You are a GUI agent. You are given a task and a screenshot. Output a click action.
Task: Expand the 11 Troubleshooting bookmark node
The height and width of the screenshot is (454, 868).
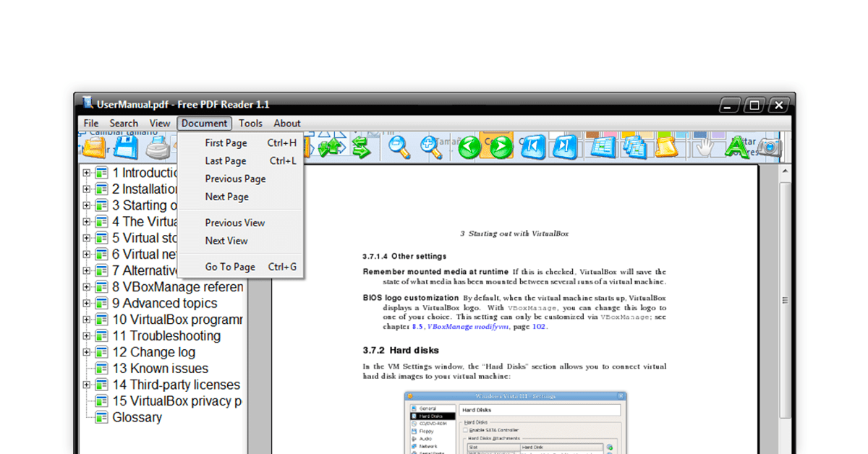pos(88,335)
